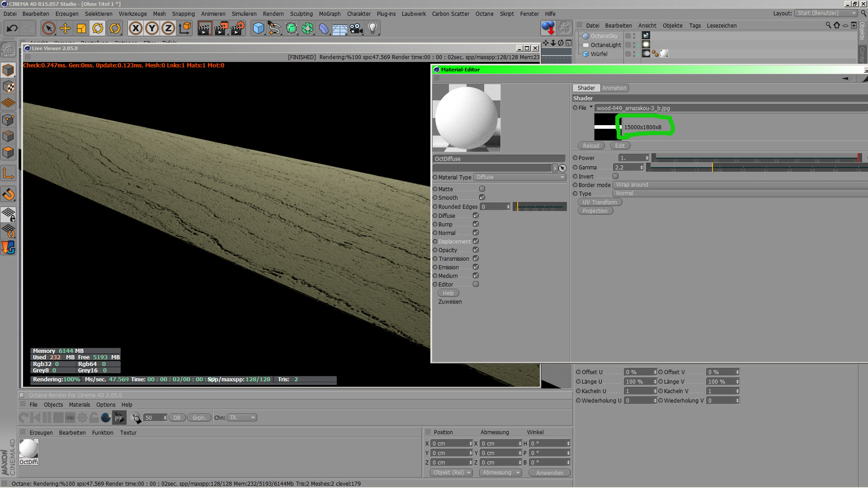Toggle the Smooth checkbox

point(482,197)
